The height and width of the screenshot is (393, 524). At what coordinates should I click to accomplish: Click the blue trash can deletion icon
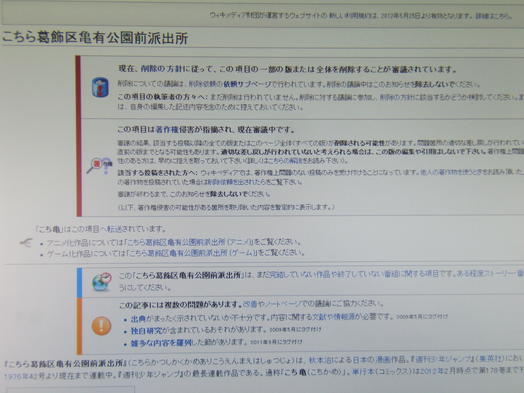coord(100,87)
